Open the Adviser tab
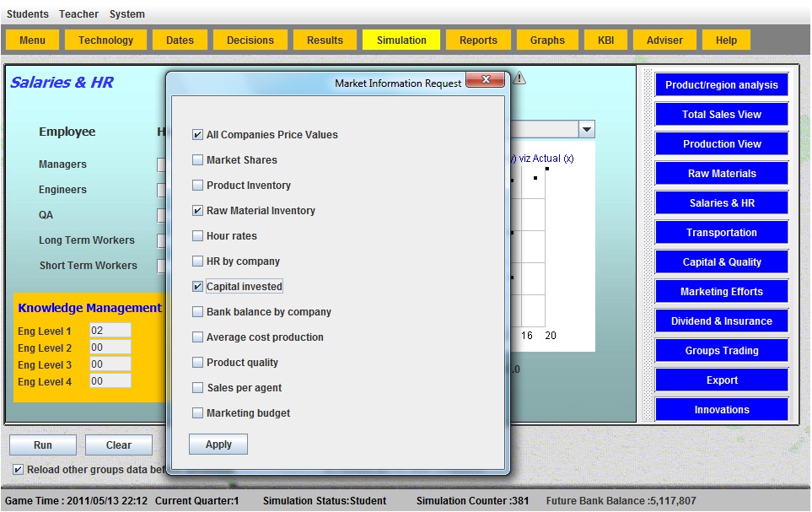This screenshot has width=812, height=512. (664, 40)
